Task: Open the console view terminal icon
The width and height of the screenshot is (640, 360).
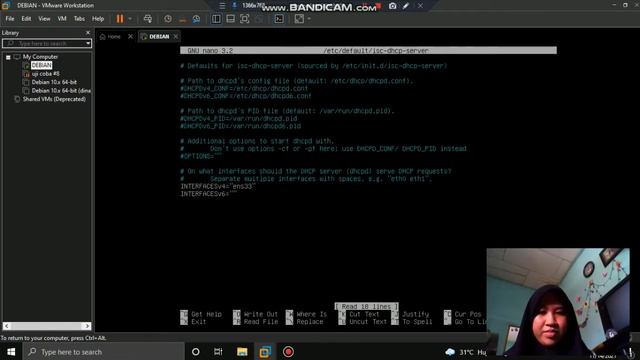Action: (279, 19)
